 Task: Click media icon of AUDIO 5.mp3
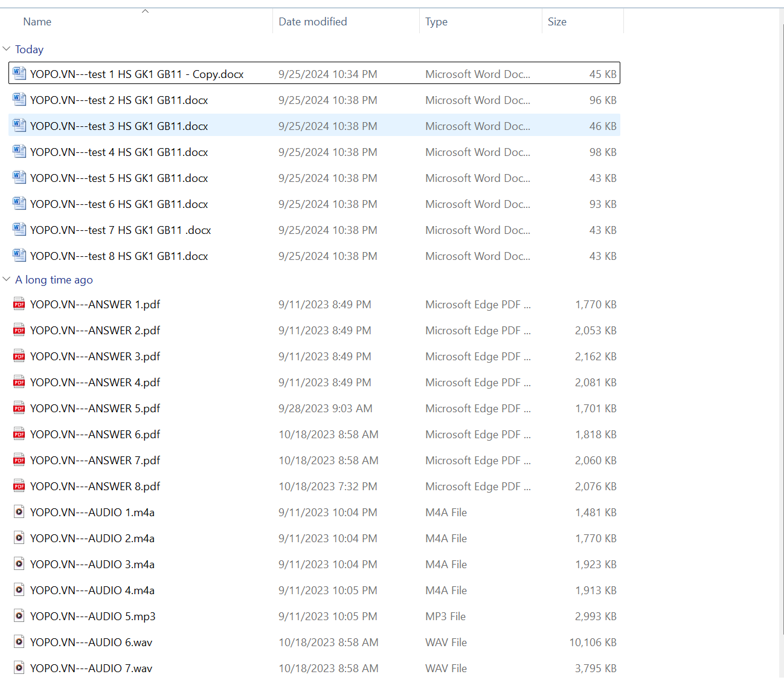pos(19,616)
